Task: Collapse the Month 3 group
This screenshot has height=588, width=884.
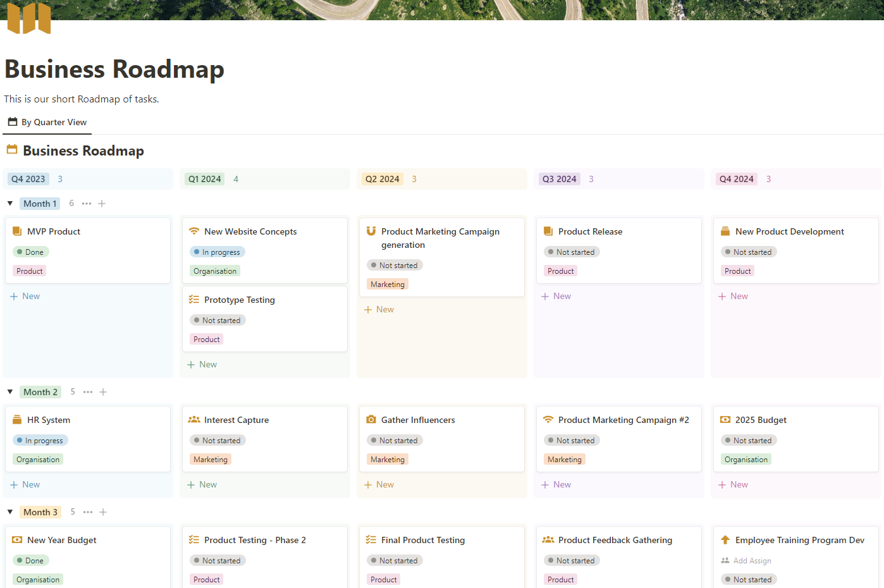Action: tap(9, 511)
